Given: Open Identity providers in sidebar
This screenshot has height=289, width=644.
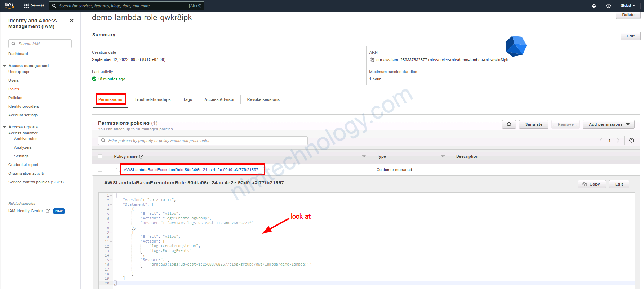Looking at the screenshot, I should 23,106.
